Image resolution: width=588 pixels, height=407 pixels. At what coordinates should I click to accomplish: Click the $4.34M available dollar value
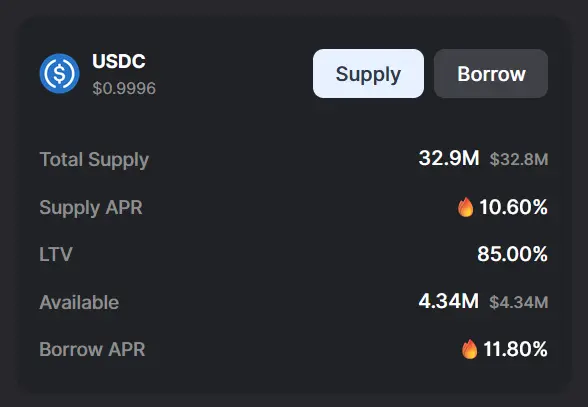tap(519, 302)
